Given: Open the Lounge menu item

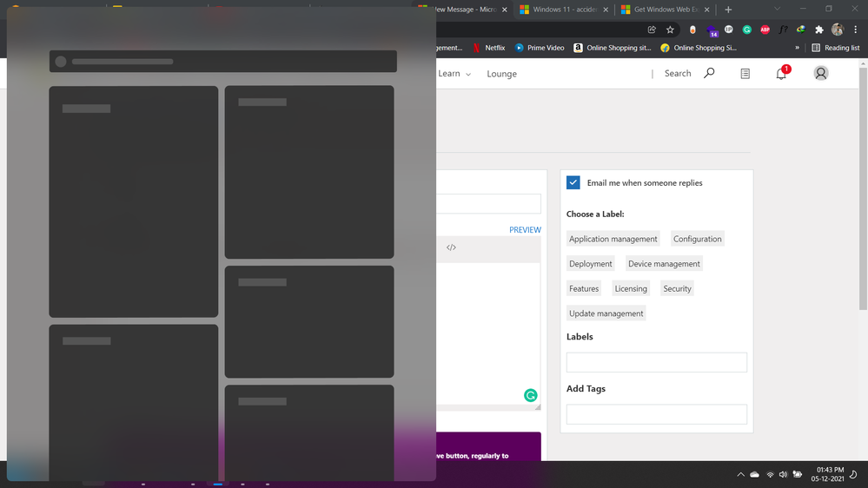Looking at the screenshot, I should tap(501, 74).
